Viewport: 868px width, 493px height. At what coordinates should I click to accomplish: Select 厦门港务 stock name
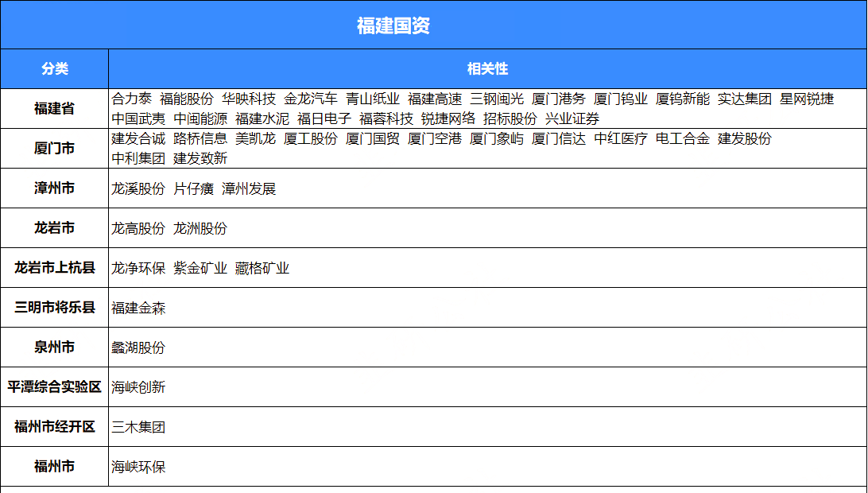pyautogui.click(x=559, y=99)
